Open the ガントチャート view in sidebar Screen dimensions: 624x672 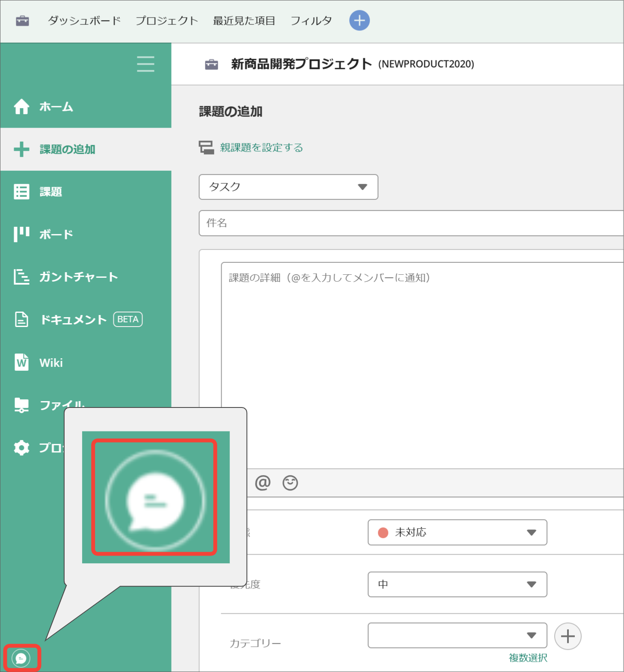point(78,277)
